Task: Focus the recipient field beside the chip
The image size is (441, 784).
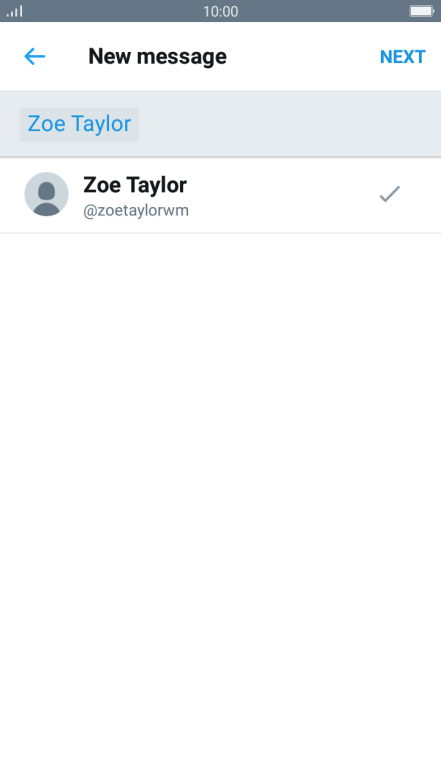Action: (288, 124)
